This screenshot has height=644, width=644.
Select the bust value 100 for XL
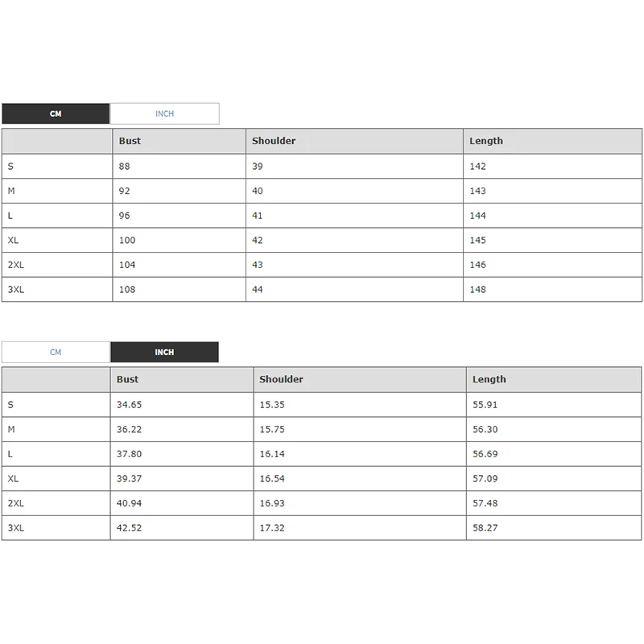(x=127, y=240)
